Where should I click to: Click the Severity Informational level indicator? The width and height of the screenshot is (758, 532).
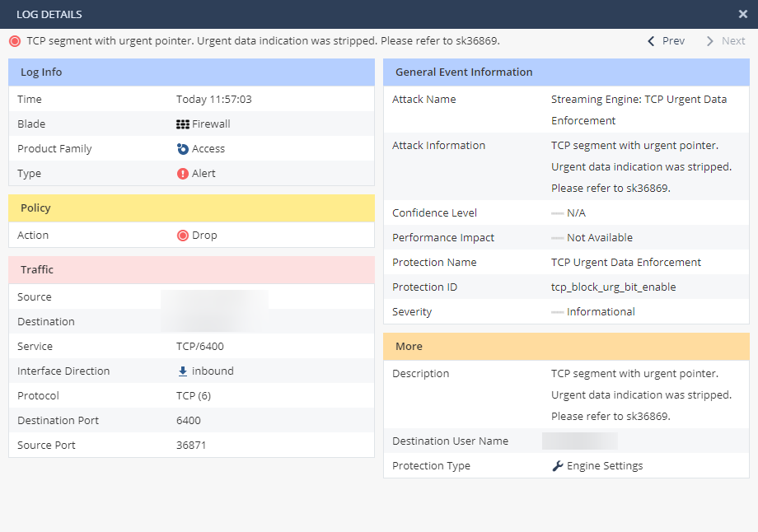[558, 312]
